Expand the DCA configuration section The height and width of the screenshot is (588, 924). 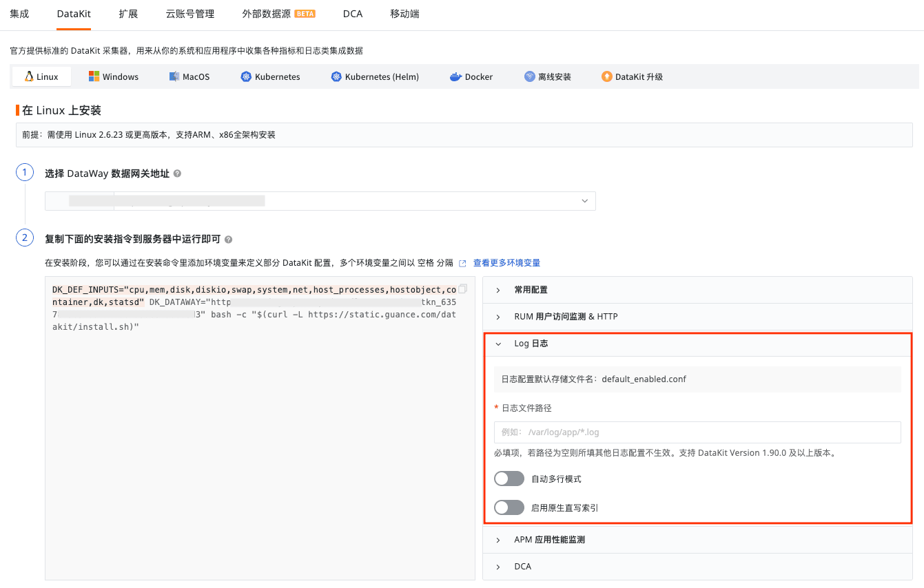coord(698,567)
